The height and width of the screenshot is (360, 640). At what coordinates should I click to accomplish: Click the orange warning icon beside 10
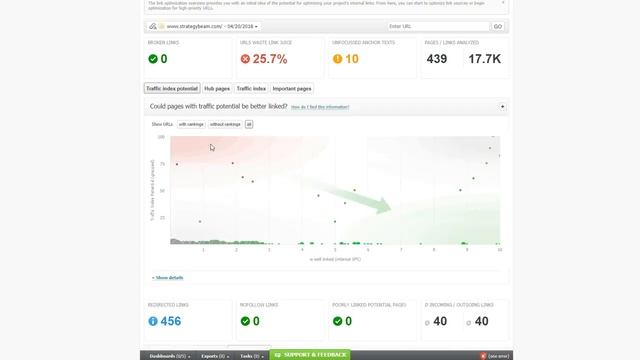tap(338, 59)
